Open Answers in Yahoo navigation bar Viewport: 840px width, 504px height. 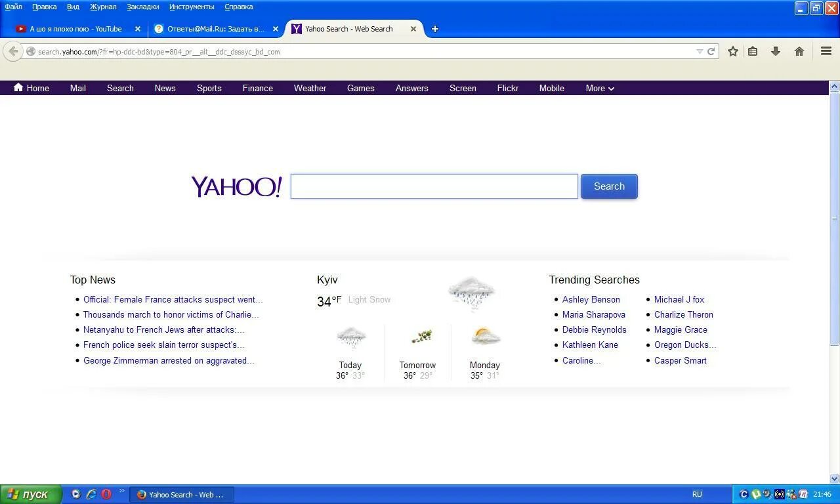pyautogui.click(x=412, y=88)
